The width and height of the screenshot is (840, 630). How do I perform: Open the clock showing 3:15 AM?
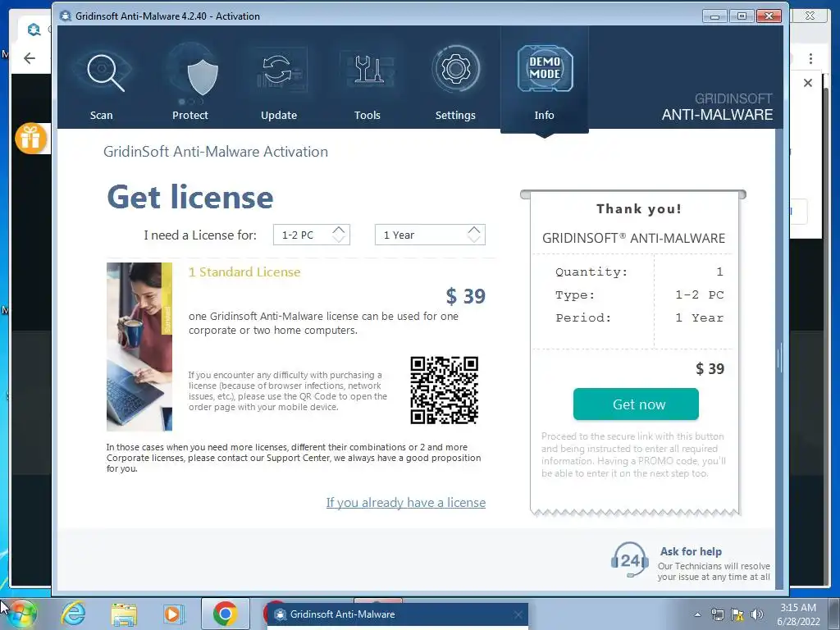tap(798, 614)
